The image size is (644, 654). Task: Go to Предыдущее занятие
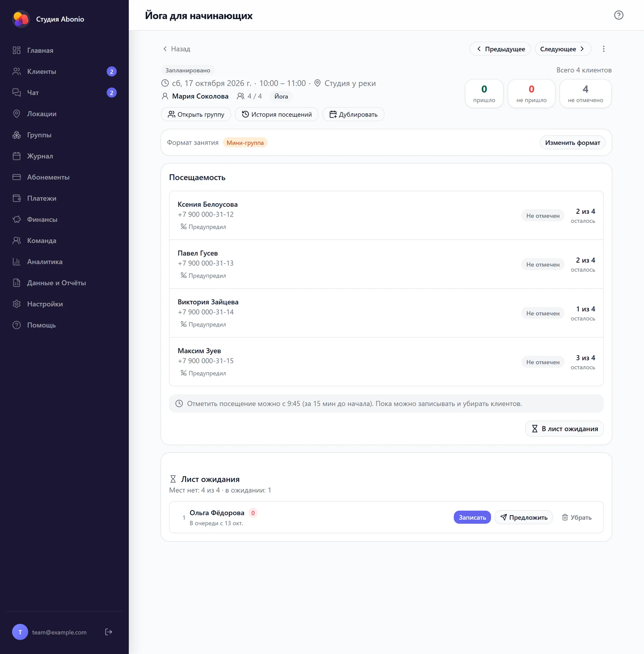(x=500, y=49)
